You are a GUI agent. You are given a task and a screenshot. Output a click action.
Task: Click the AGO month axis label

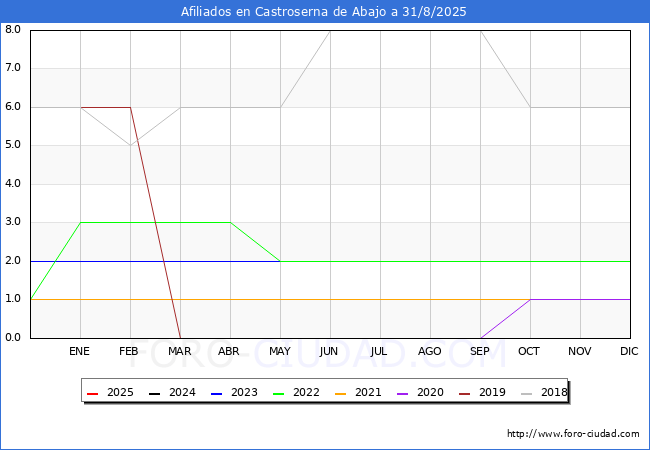[x=429, y=351]
